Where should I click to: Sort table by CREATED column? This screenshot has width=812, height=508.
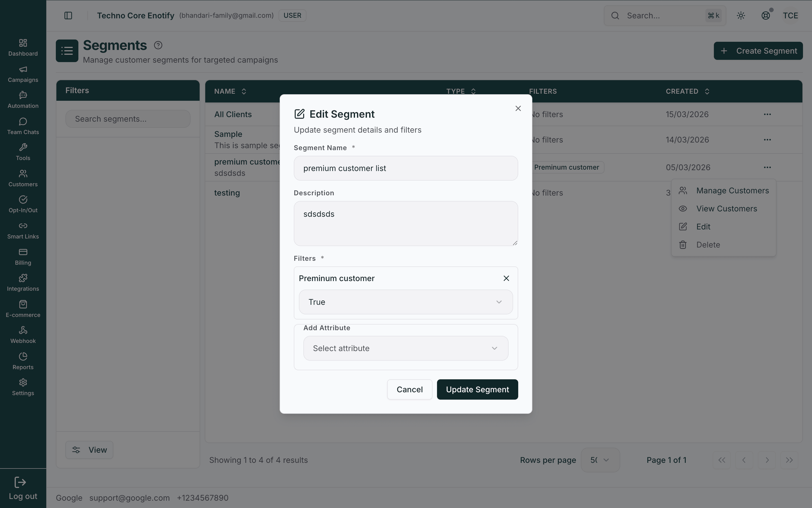coord(687,91)
